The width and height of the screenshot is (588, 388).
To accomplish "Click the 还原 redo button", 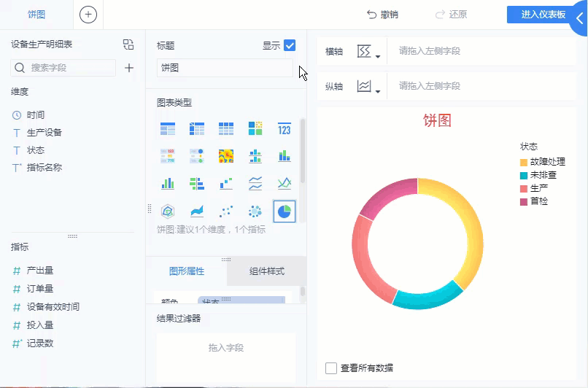I will pos(451,15).
